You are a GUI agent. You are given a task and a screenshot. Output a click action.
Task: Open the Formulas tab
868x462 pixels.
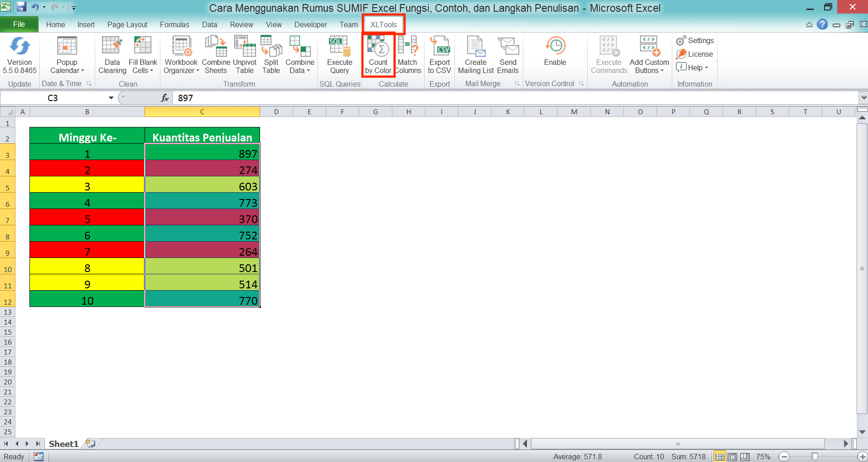[x=174, y=25]
